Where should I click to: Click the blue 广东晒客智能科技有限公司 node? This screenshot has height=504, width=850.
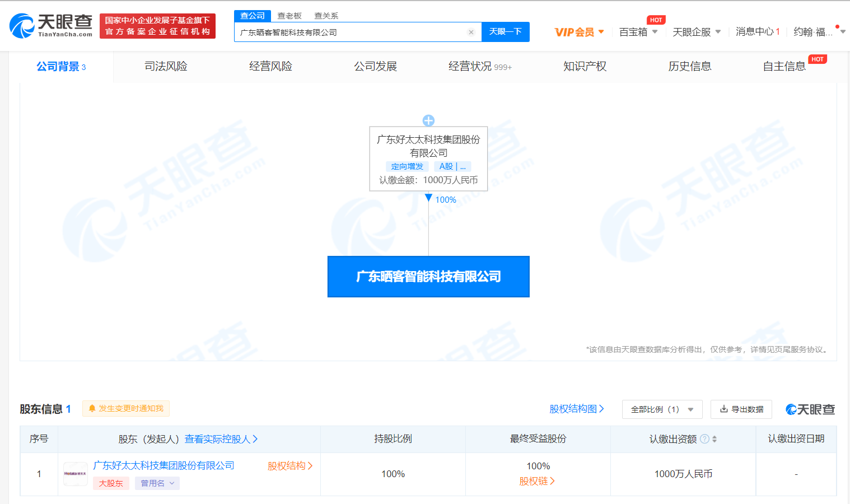pos(428,277)
